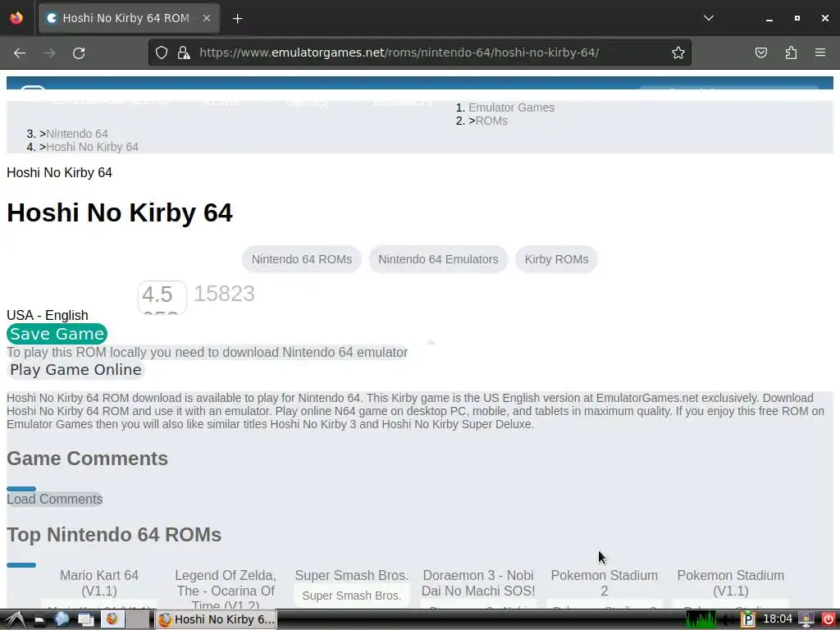Open the tracking protection shield icon
840x630 pixels.
162,52
